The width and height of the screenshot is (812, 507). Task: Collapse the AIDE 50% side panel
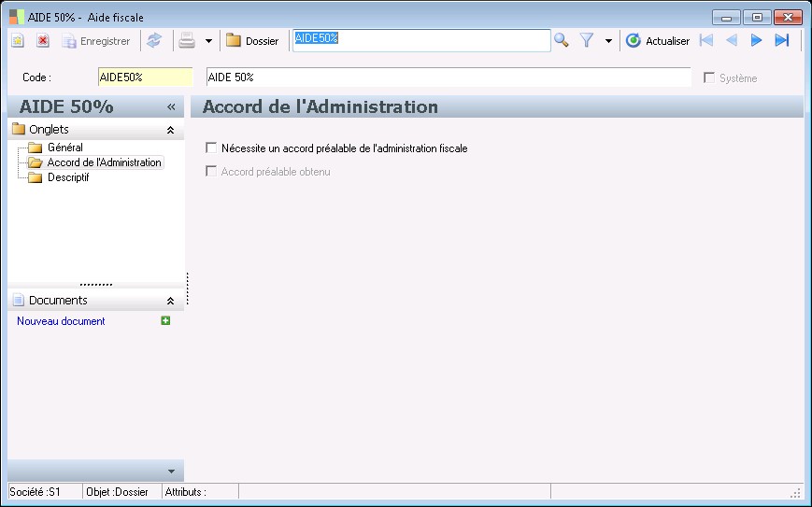click(x=171, y=107)
